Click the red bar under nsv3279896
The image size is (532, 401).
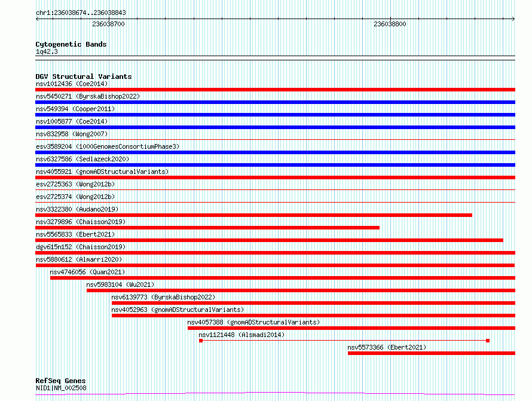[x=207, y=228]
